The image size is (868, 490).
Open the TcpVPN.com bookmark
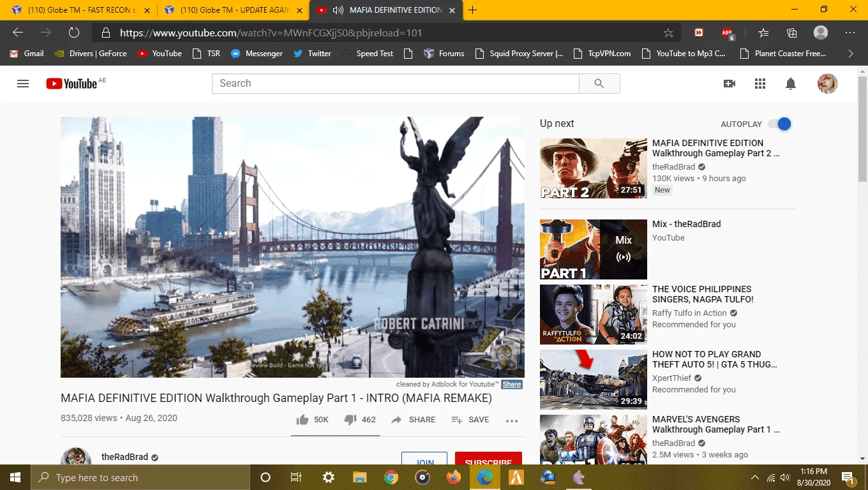pyautogui.click(x=602, y=54)
